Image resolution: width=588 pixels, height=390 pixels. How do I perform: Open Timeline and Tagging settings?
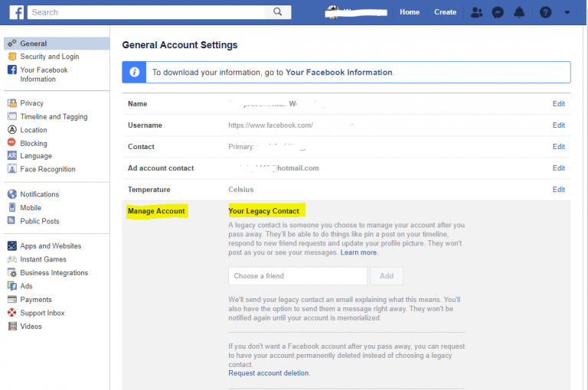(x=54, y=116)
